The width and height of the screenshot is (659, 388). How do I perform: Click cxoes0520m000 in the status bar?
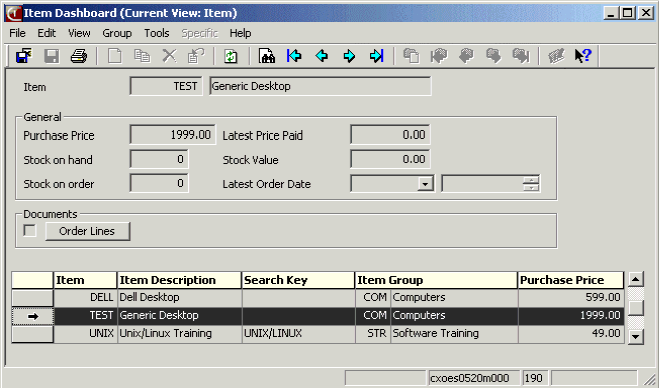[473, 378]
